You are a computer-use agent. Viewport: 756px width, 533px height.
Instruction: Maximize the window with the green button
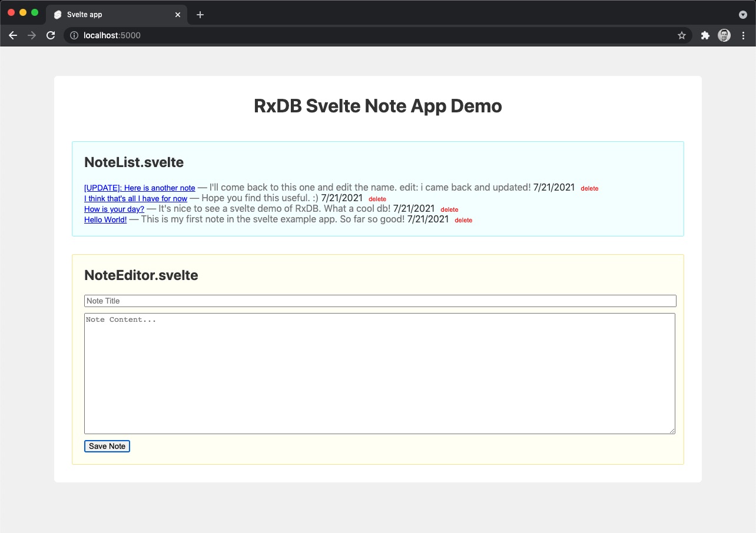pos(35,12)
